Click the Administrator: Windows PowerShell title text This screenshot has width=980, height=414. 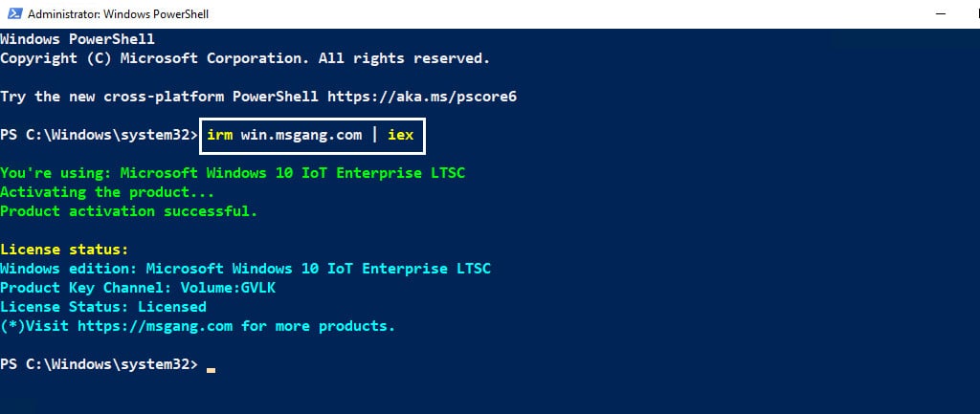point(118,13)
